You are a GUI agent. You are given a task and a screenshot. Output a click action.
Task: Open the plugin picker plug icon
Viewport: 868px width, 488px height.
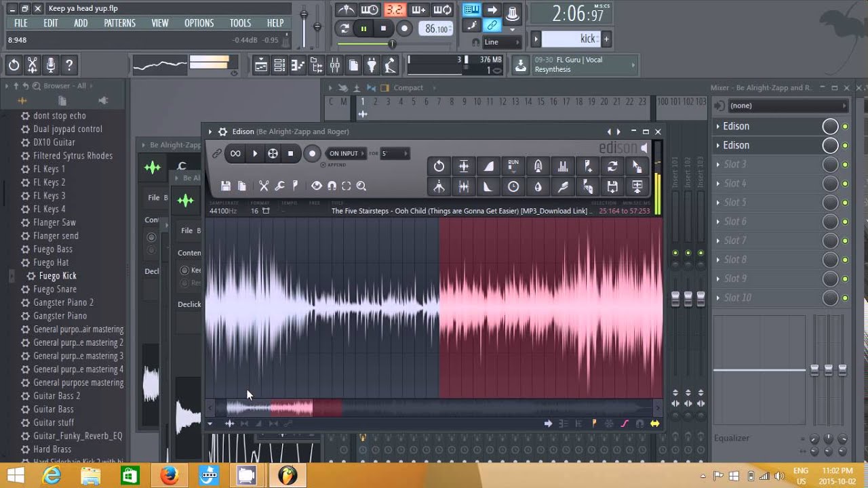[372, 66]
